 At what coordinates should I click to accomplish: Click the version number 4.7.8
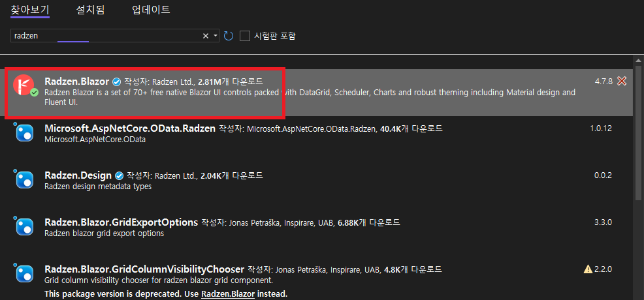tap(604, 81)
